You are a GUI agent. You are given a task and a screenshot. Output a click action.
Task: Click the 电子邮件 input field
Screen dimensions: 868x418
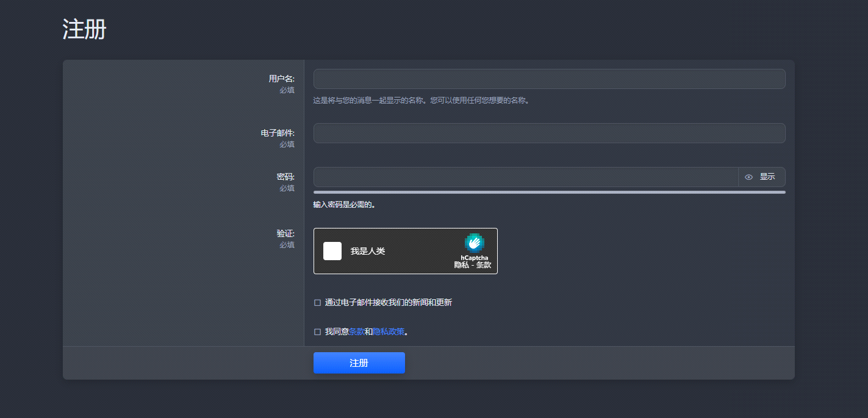tap(548, 133)
